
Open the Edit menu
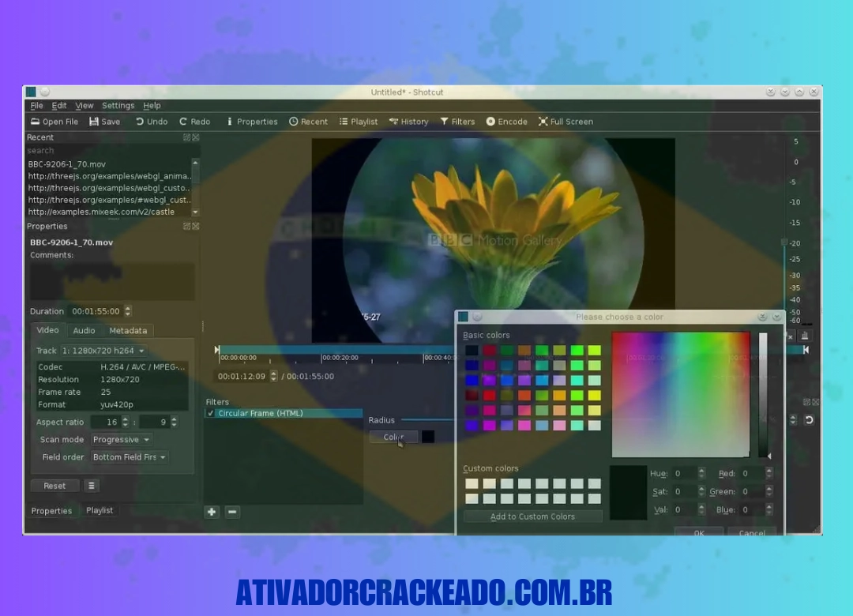58,106
